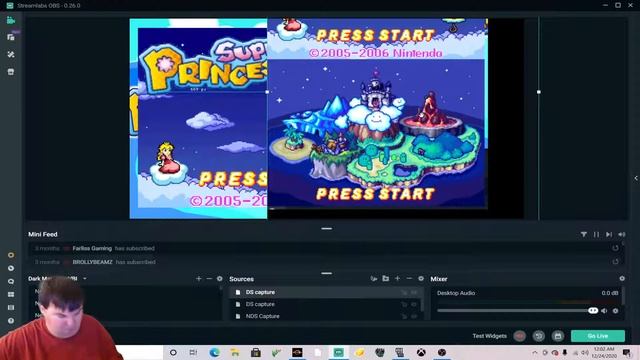The height and width of the screenshot is (360, 640).
Task: Click the Mini Feed panel title
Action: [x=43, y=234]
